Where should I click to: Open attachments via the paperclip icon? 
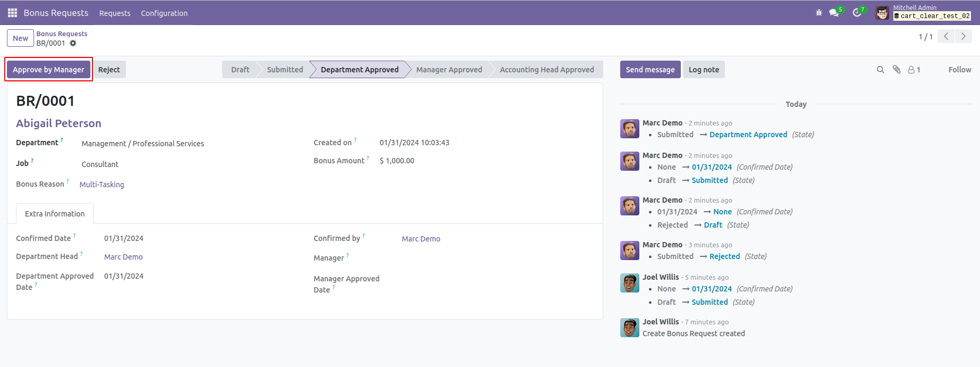pos(897,70)
